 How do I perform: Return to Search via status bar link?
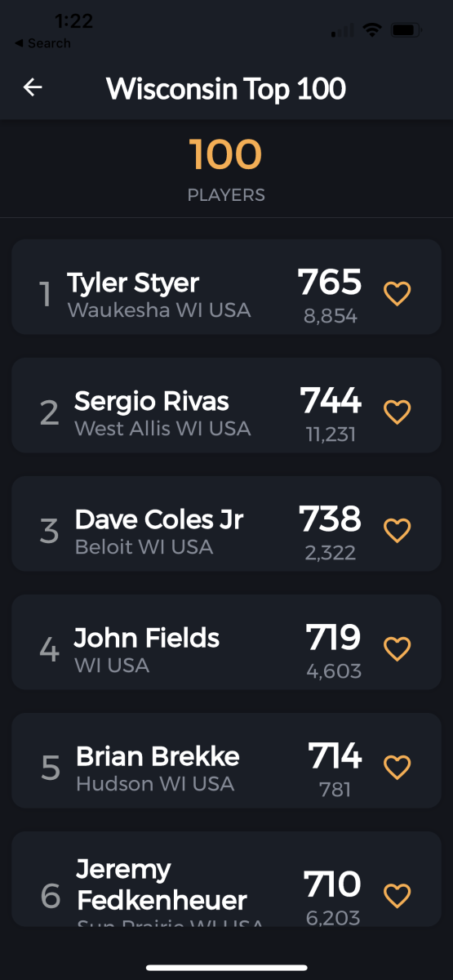pos(42,43)
